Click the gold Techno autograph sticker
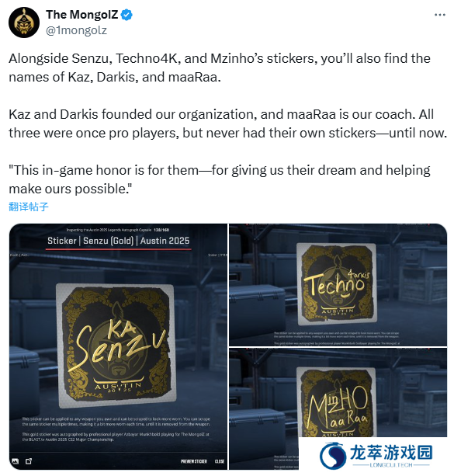The width and height of the screenshot is (454, 476). pyautogui.click(x=337, y=283)
